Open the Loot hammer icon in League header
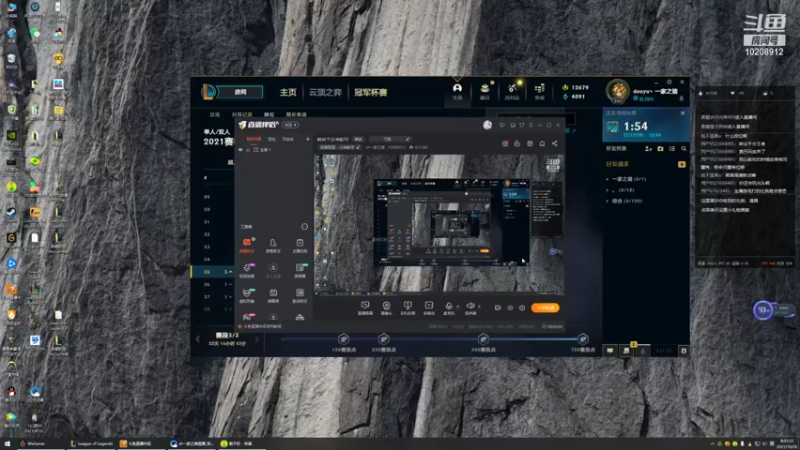800x450 pixels. [512, 90]
